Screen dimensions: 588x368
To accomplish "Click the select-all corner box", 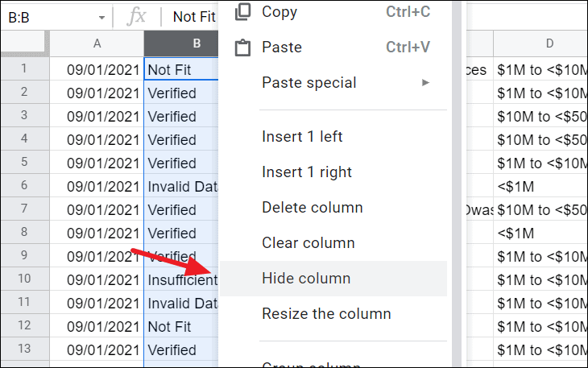I will [25, 43].
